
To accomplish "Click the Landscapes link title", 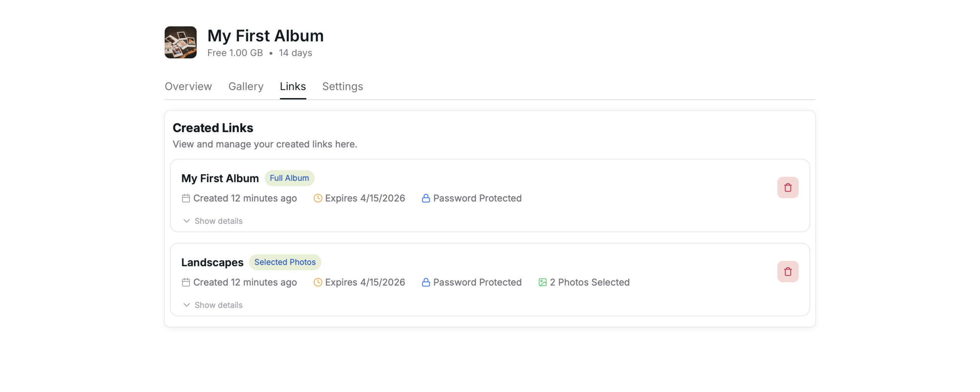I will pyautogui.click(x=212, y=262).
